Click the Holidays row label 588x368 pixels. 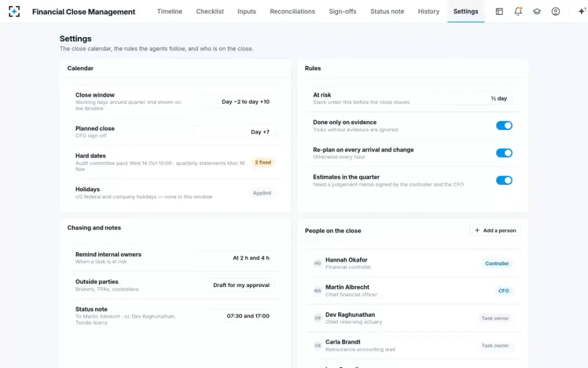pyautogui.click(x=88, y=189)
